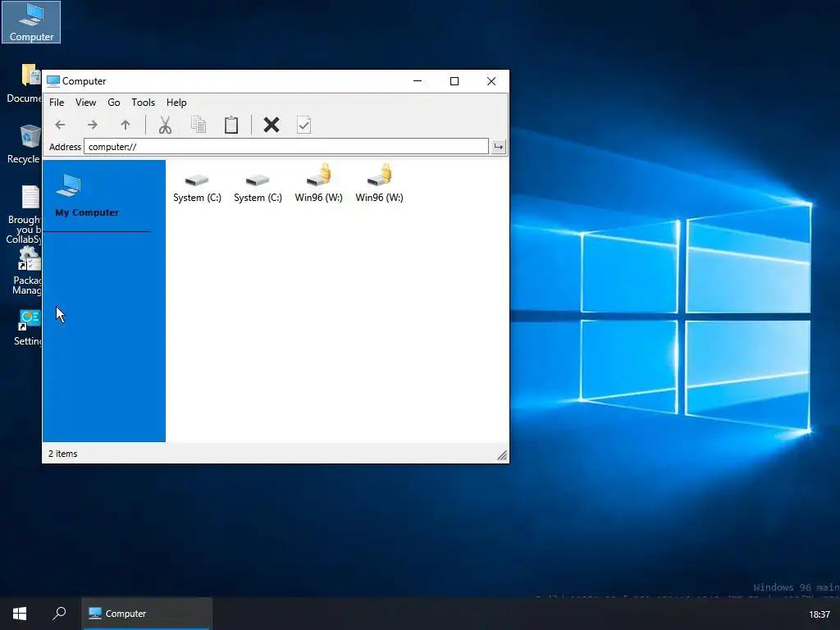The height and width of the screenshot is (630, 840).
Task: Select the My Computer icon in the sidebar
Action: click(x=69, y=185)
